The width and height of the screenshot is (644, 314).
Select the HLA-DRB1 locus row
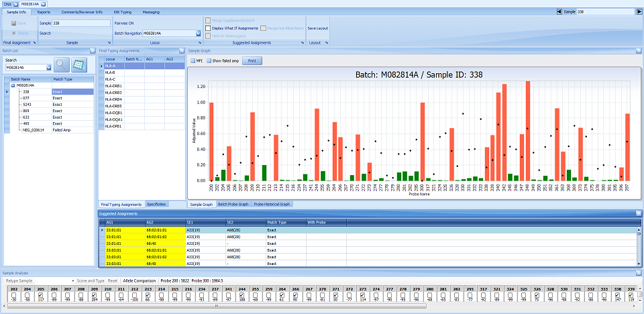(x=142, y=85)
